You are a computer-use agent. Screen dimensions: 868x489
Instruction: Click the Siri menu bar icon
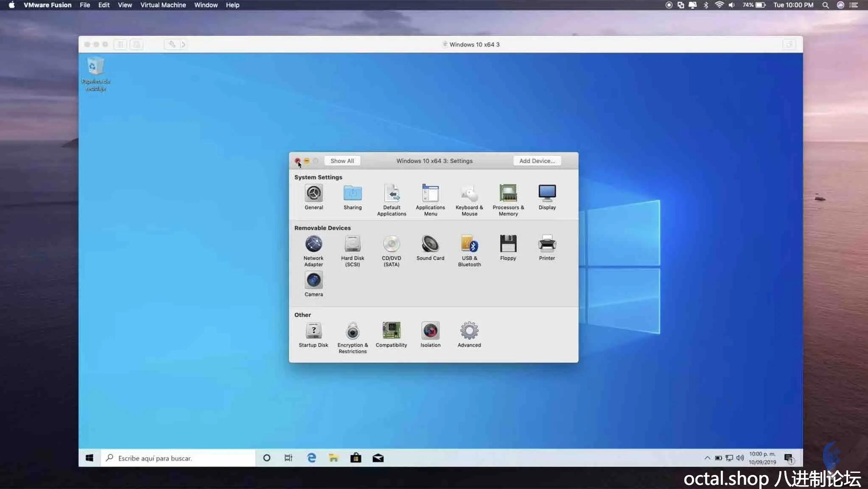[840, 5]
